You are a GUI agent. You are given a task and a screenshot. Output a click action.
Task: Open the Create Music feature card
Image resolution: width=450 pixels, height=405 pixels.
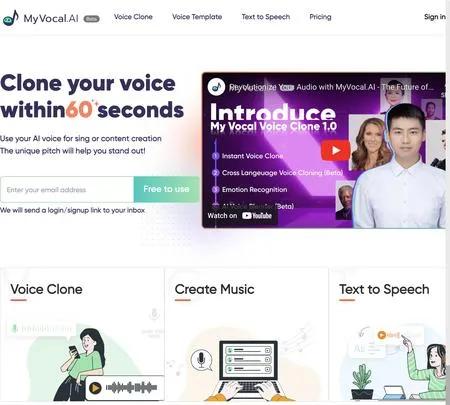tap(247, 334)
